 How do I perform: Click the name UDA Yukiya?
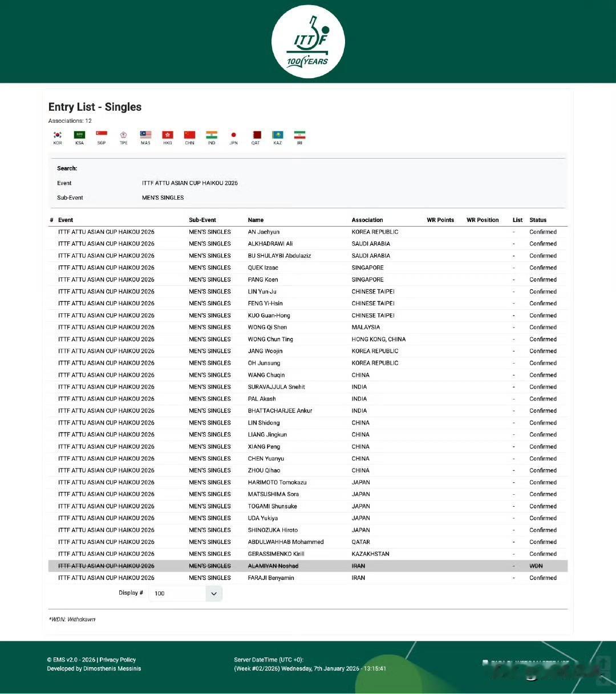[263, 518]
